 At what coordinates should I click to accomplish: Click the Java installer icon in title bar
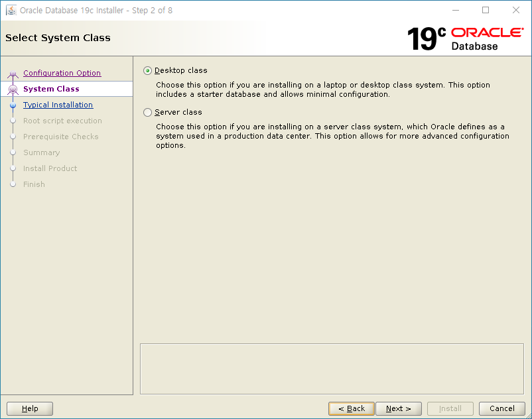pos(11,10)
